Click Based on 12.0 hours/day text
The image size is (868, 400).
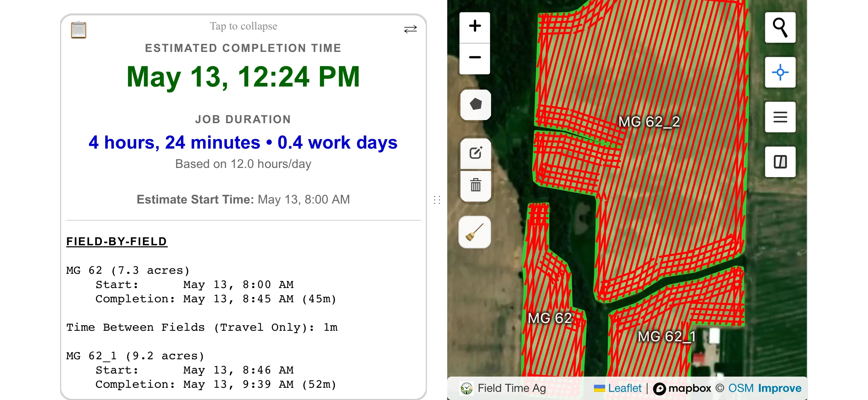(x=243, y=164)
